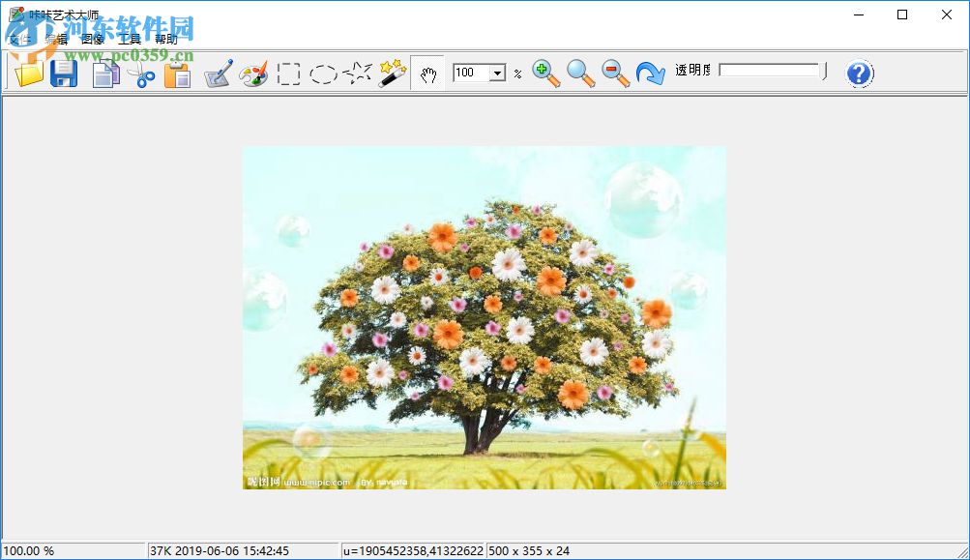
Task: Adjust the 透明度 transparency slider
Action: [x=774, y=71]
